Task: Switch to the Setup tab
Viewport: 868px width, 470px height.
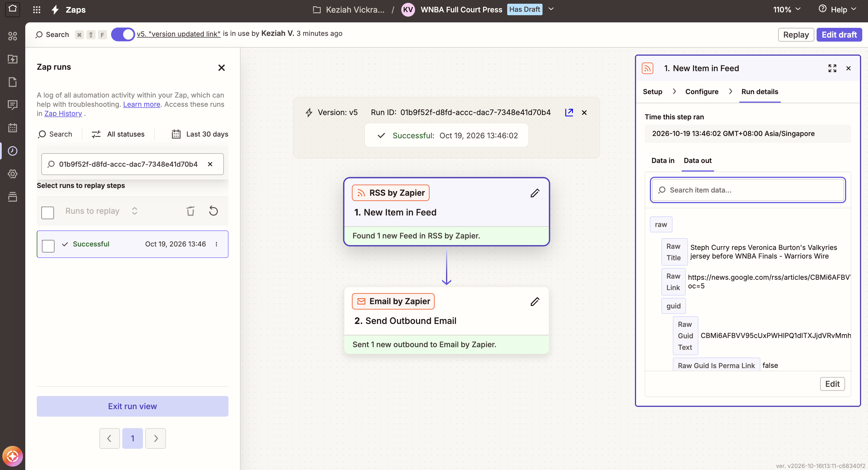Action: 652,92
